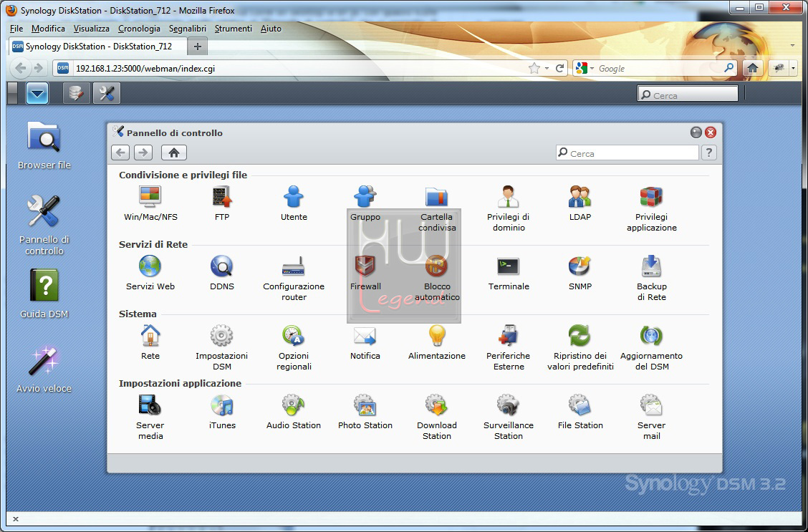
Task: Open the Segnalibri menu
Action: pos(188,29)
